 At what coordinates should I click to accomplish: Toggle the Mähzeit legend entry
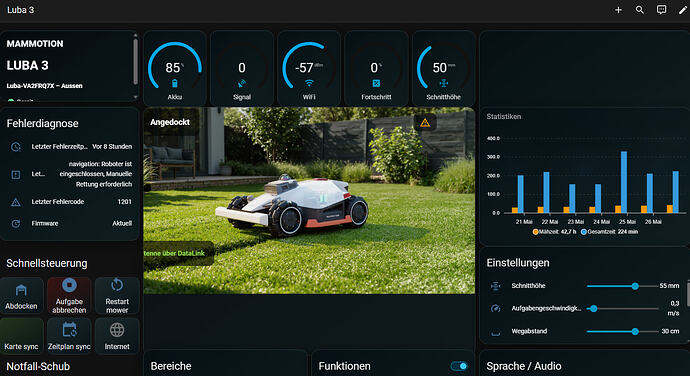click(554, 232)
